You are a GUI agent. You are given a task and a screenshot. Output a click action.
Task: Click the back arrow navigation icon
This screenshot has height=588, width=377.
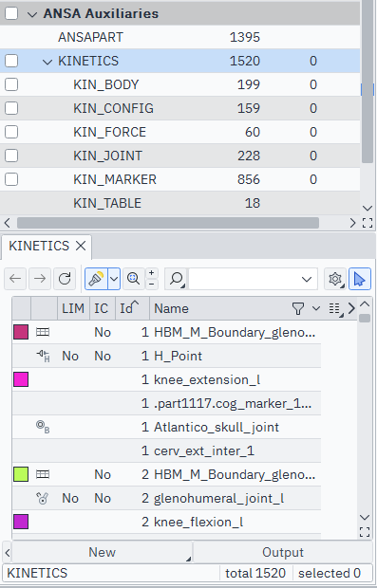(15, 279)
